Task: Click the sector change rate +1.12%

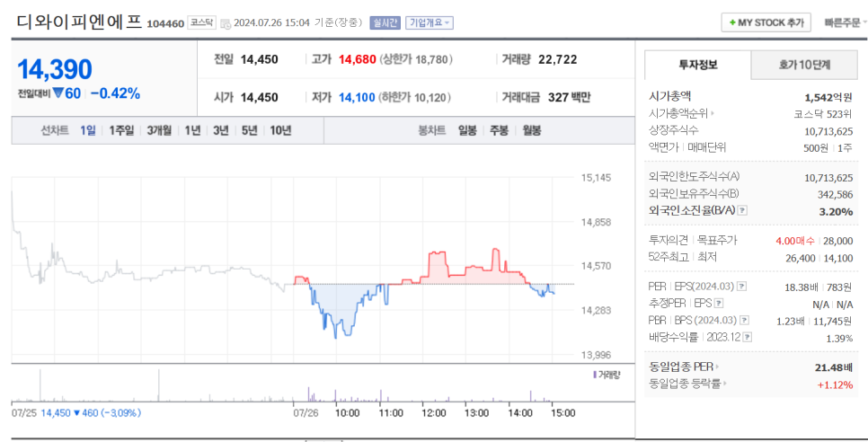Action: [x=835, y=385]
